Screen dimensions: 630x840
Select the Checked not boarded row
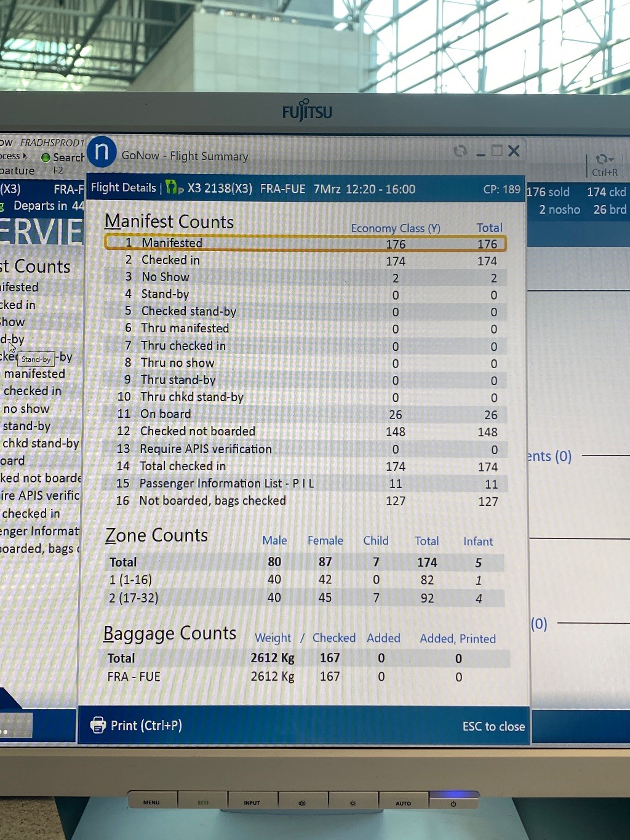[305, 431]
